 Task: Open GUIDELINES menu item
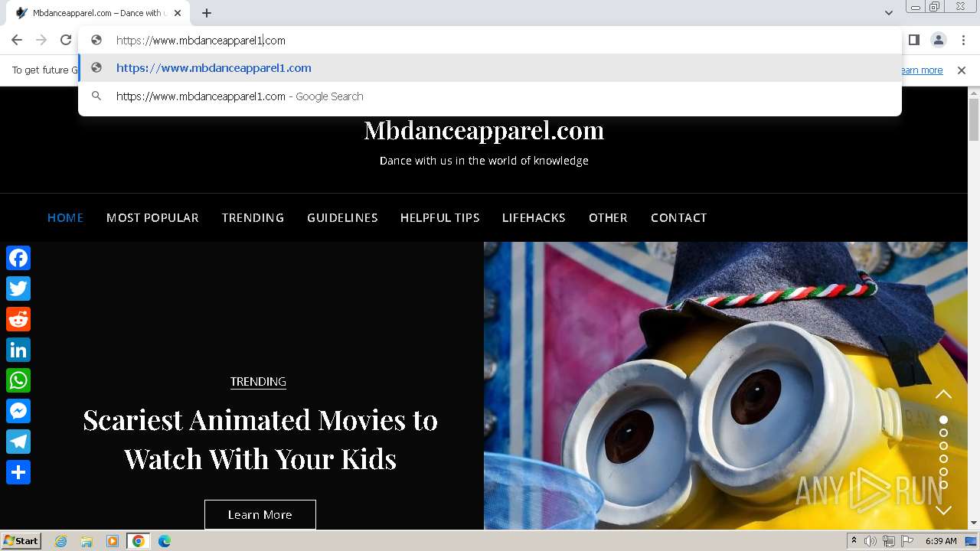pyautogui.click(x=342, y=218)
